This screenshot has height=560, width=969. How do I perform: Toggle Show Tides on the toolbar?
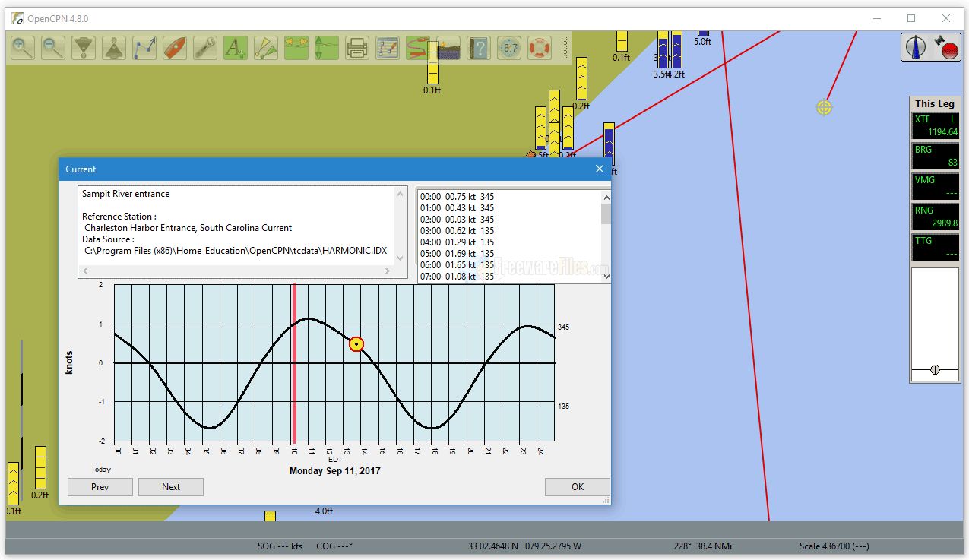click(x=327, y=48)
